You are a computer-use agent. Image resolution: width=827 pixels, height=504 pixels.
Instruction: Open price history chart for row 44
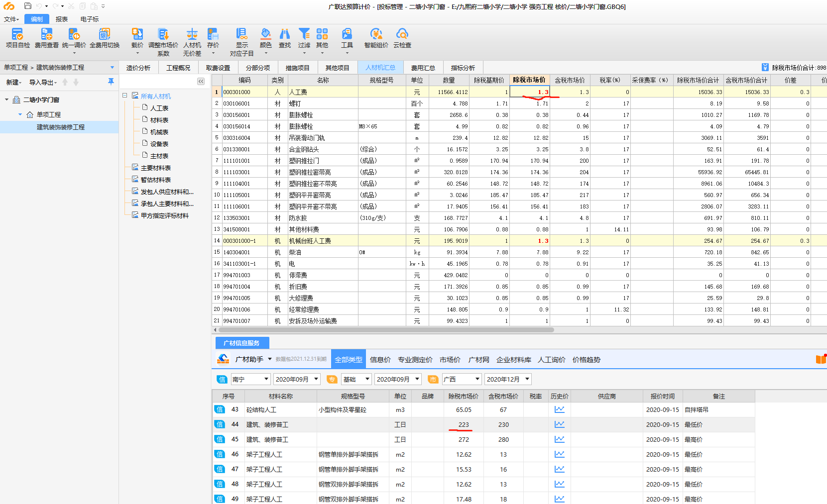560,424
